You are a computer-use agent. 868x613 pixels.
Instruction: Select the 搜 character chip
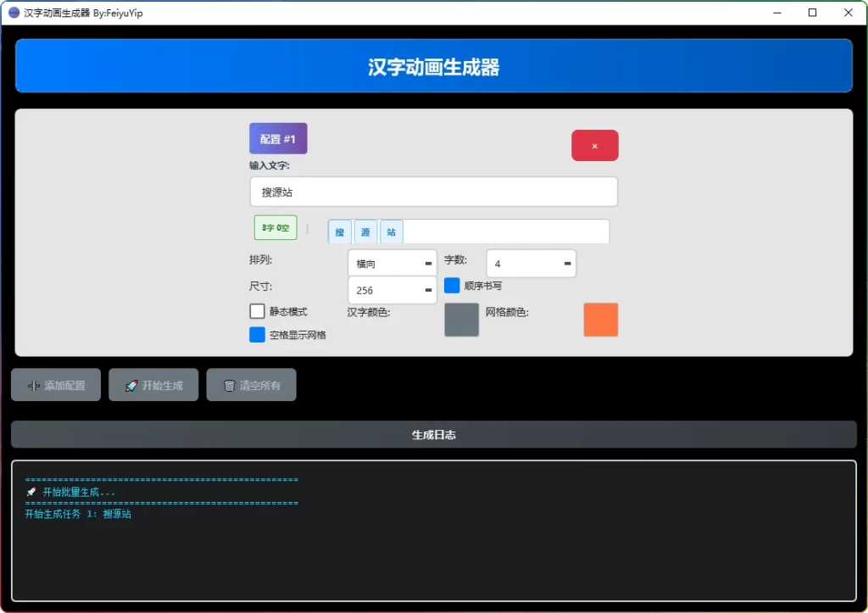(x=339, y=231)
